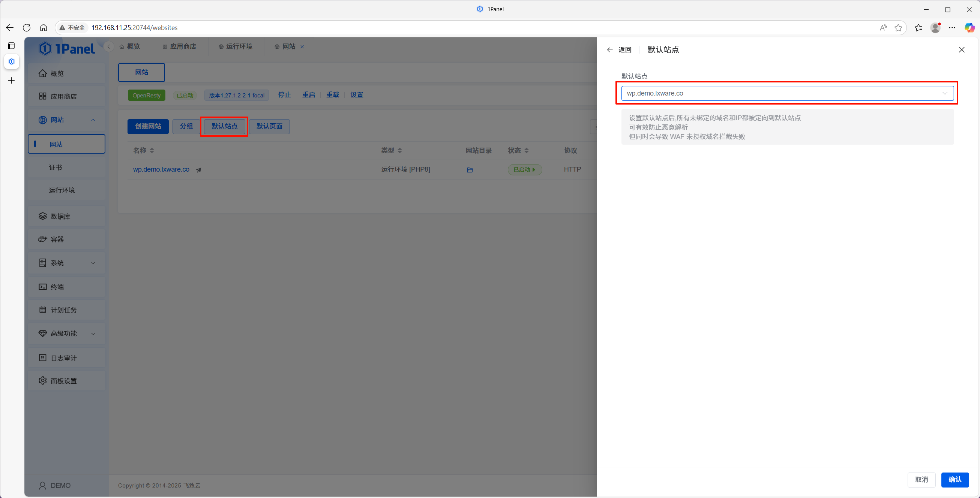
Task: Click 重启 to restart OpenResty
Action: click(309, 95)
